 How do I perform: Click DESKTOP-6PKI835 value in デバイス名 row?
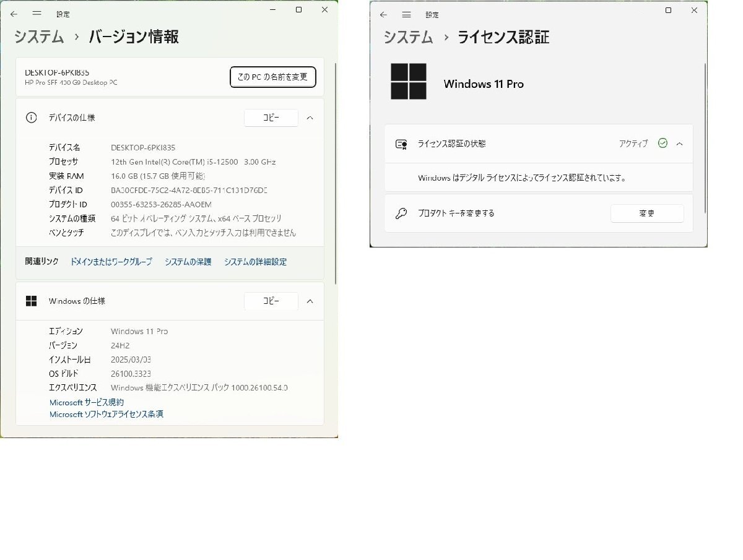click(143, 148)
